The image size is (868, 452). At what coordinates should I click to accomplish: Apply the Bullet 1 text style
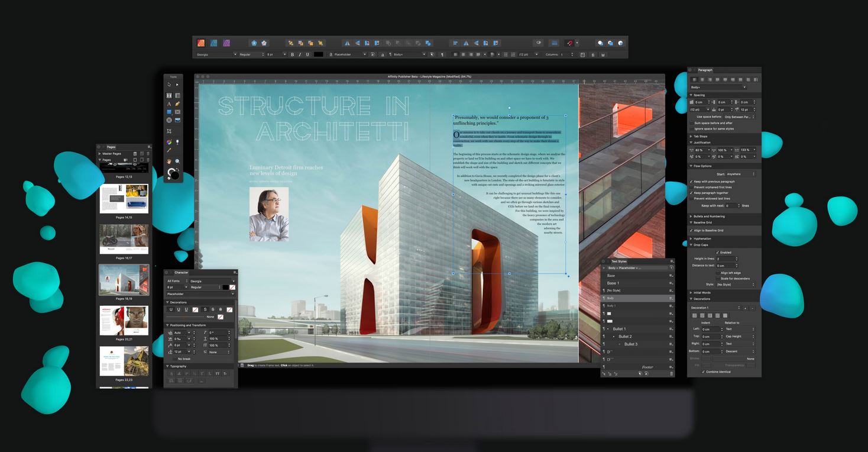click(637, 329)
